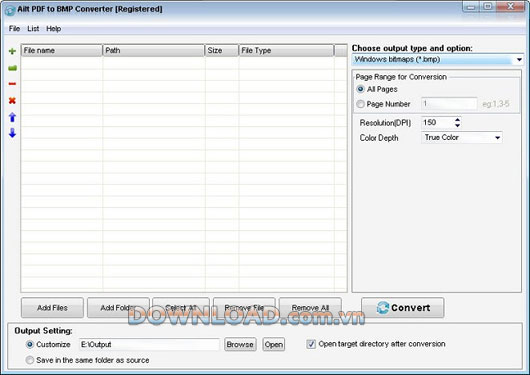The height and width of the screenshot is (375, 530).
Task: Click the Browse button for output folder
Action: click(240, 344)
